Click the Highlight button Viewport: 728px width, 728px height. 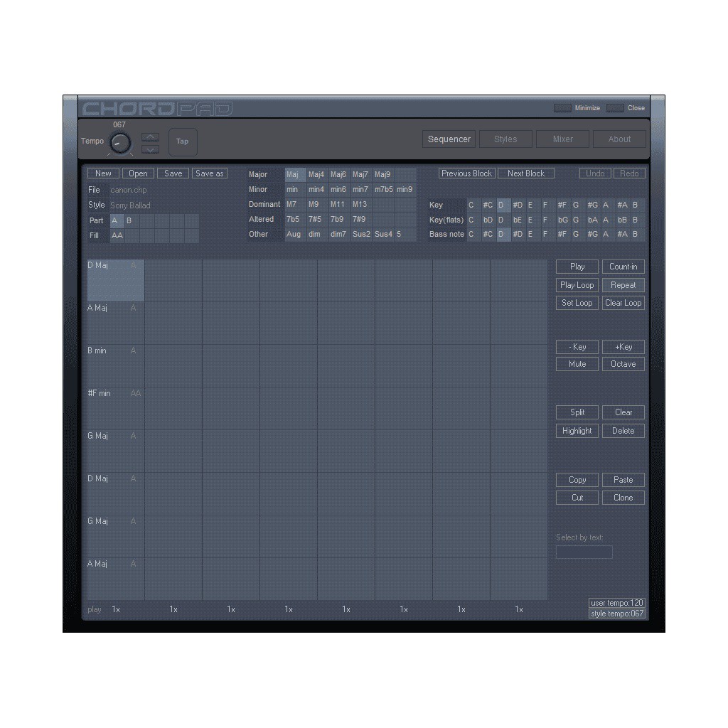(577, 431)
